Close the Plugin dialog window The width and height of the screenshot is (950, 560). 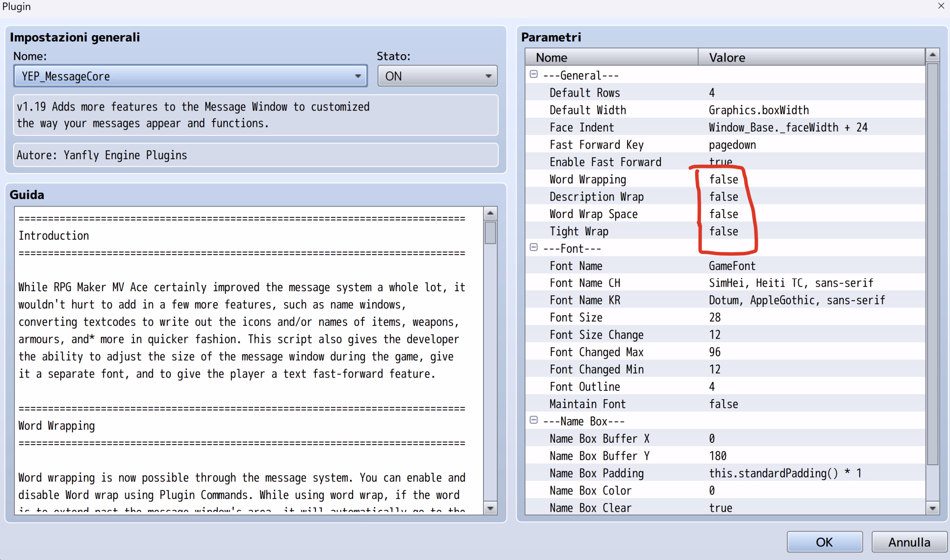point(941,6)
